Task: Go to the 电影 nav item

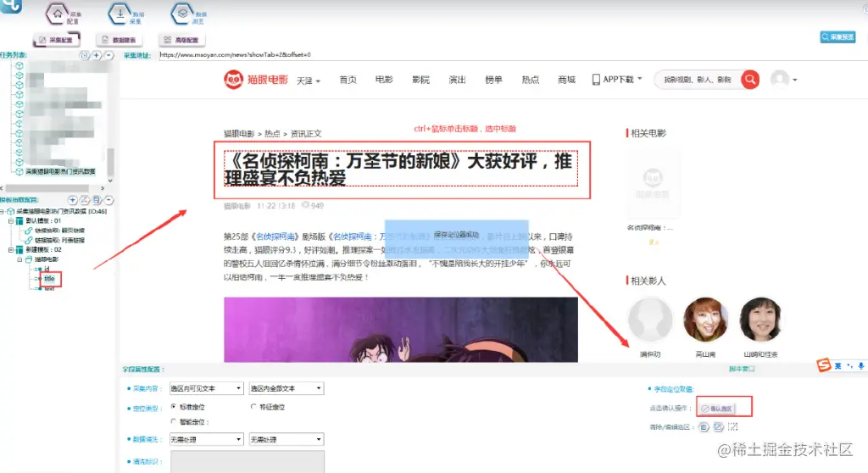Action: 384,80
